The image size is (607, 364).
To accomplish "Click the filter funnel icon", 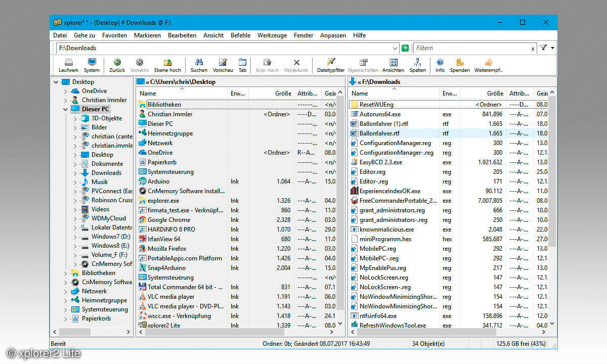I will tap(543, 48).
